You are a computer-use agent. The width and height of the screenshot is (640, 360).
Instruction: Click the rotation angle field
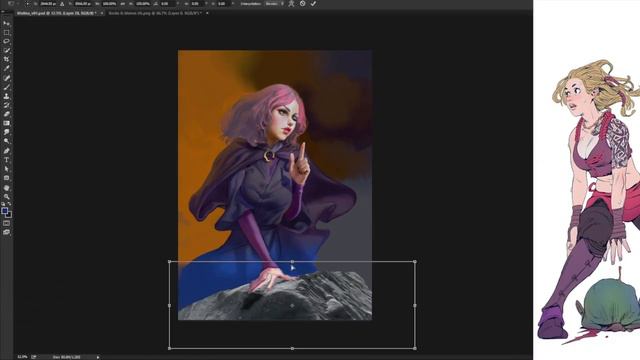click(167, 4)
